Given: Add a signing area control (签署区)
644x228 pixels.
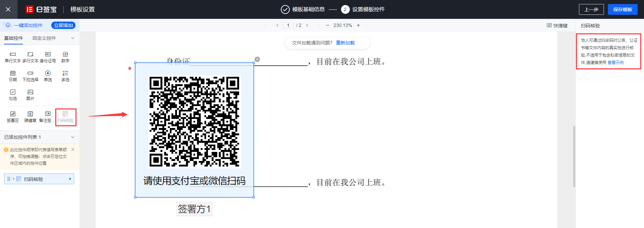Looking at the screenshot, I should [x=13, y=117].
